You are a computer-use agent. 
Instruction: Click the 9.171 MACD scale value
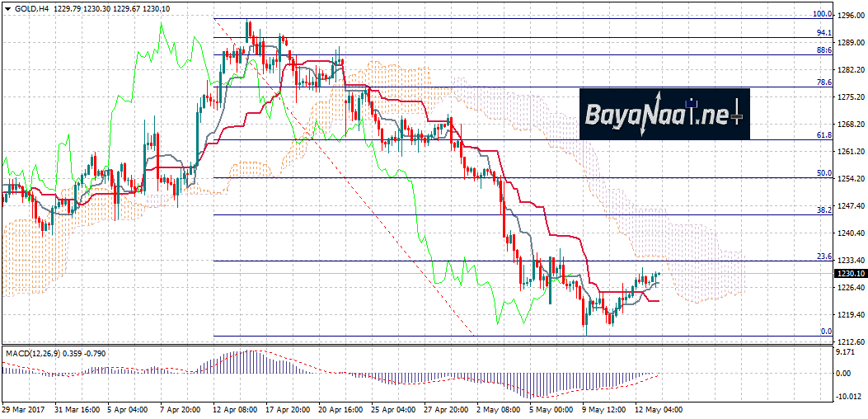point(847,353)
